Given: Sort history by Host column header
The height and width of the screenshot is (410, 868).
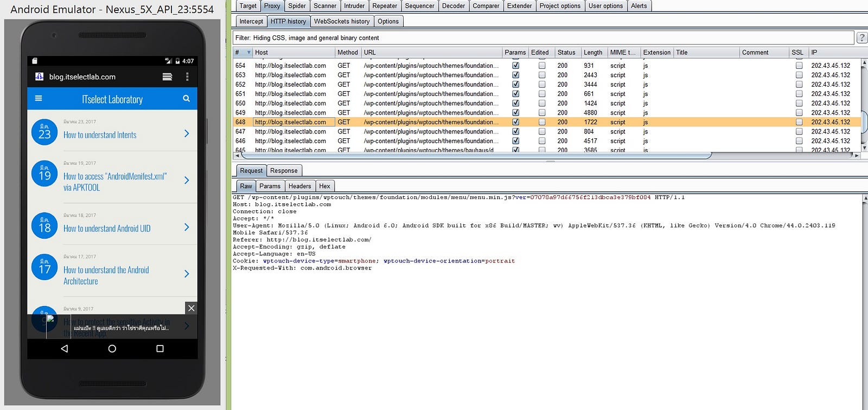Looking at the screenshot, I should tap(293, 53).
